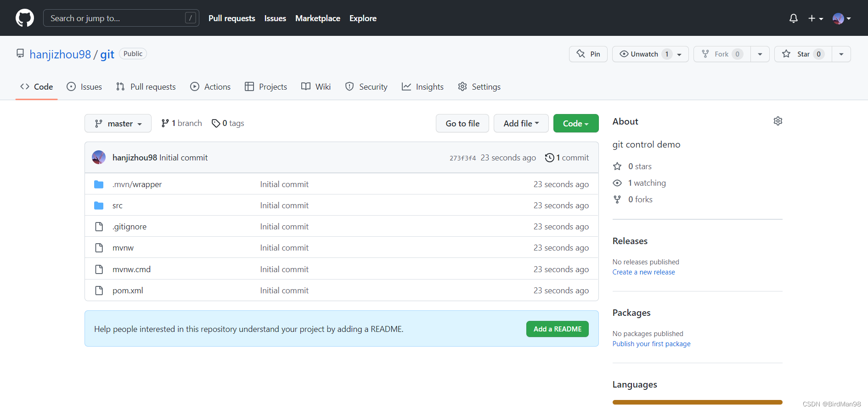Viewport: 868px width, 411px height.
Task: Open the About settings gear
Action: [x=778, y=121]
